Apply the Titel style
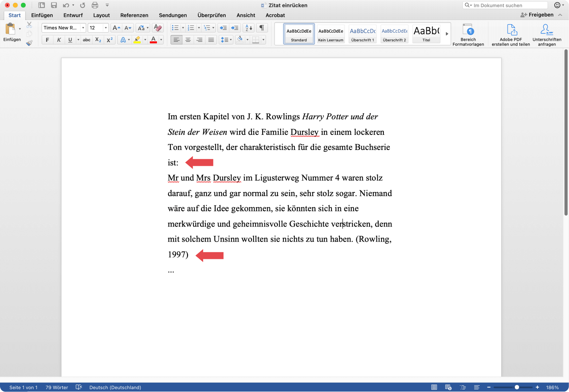Image resolution: width=569 pixels, height=392 pixels. click(x=426, y=34)
